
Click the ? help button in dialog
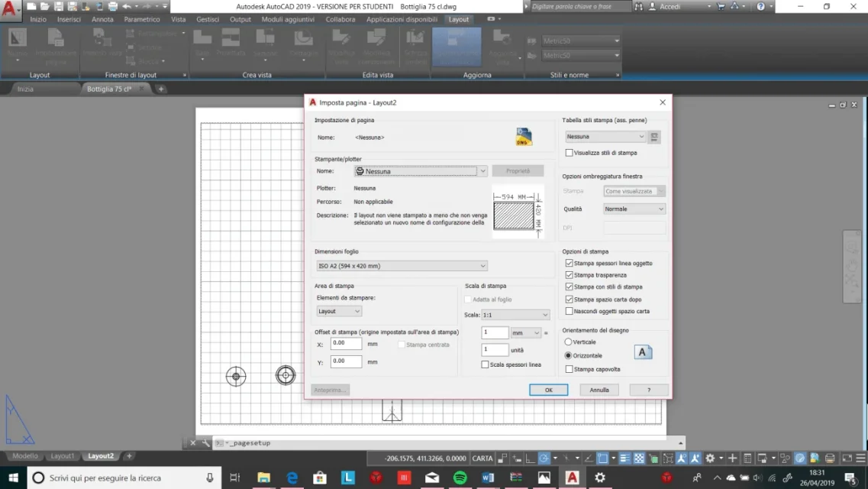tap(649, 390)
